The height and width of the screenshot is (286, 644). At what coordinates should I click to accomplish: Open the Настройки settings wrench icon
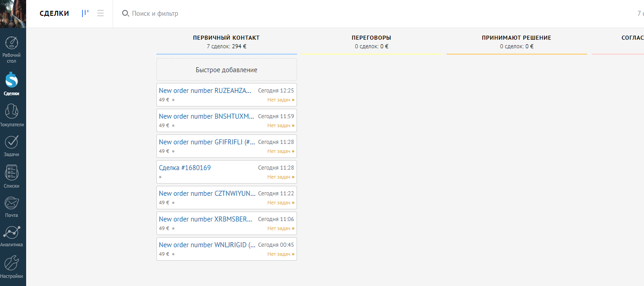pyautogui.click(x=11, y=263)
